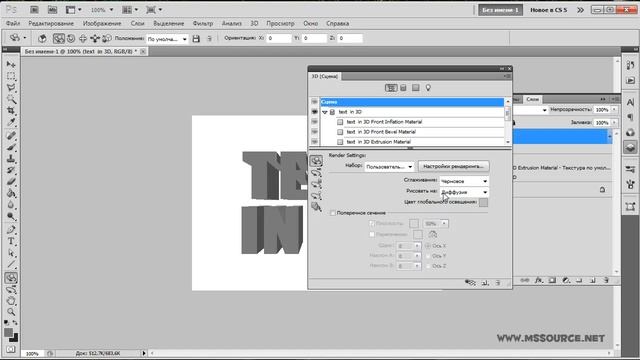Select the Spot Healing Brush tool
Image resolution: width=640 pixels, height=360 pixels.
(11, 136)
